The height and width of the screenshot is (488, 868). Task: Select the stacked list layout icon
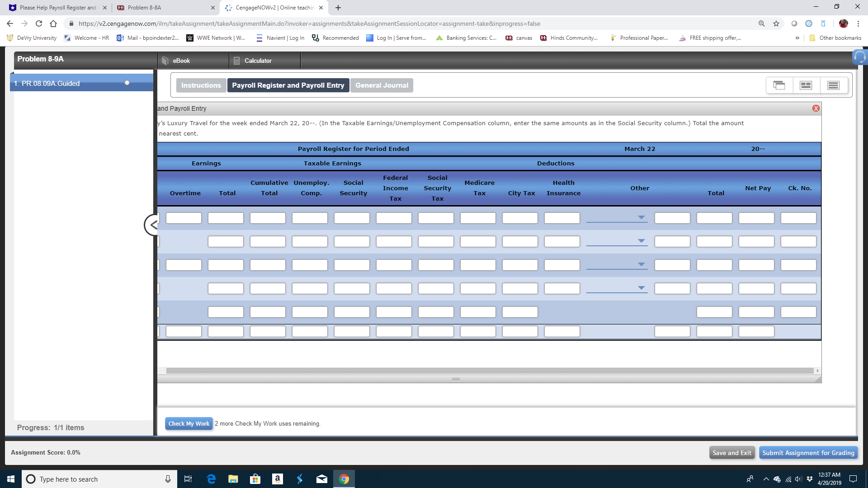tap(833, 85)
